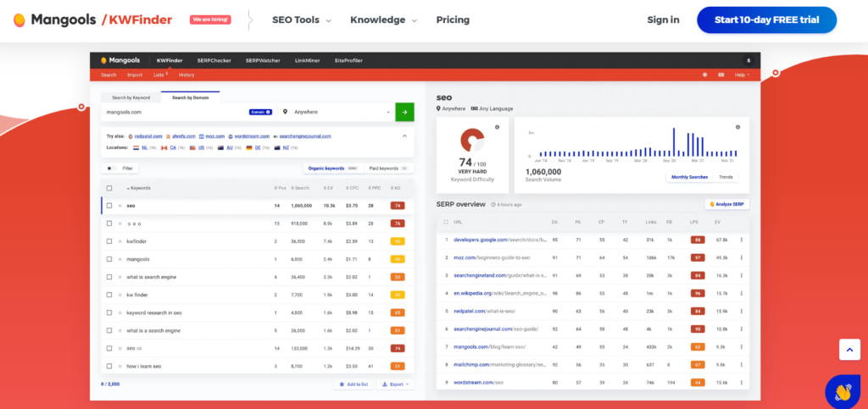Open options menu for mangools.com/blog result

[x=741, y=346]
